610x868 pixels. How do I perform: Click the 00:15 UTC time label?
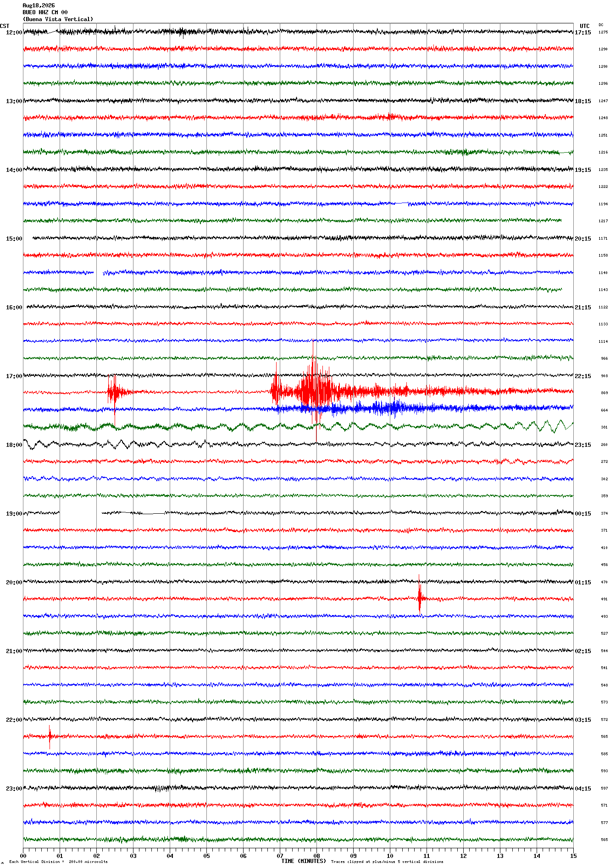(583, 514)
